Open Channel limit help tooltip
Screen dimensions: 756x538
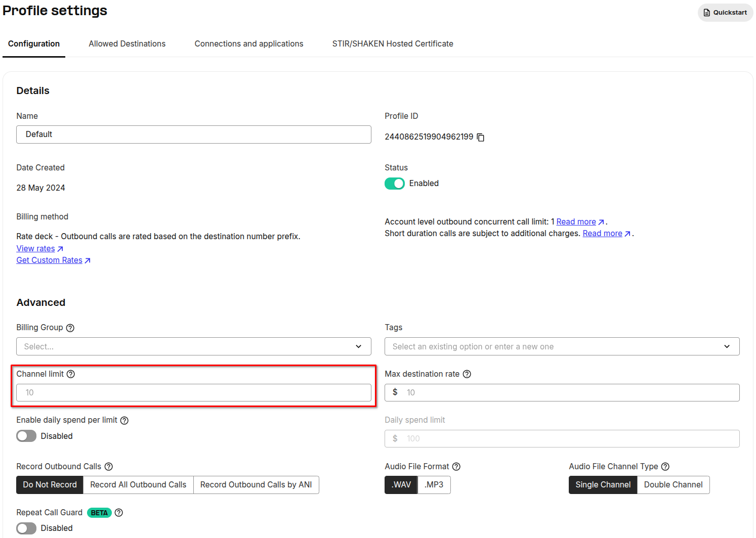pos(71,374)
